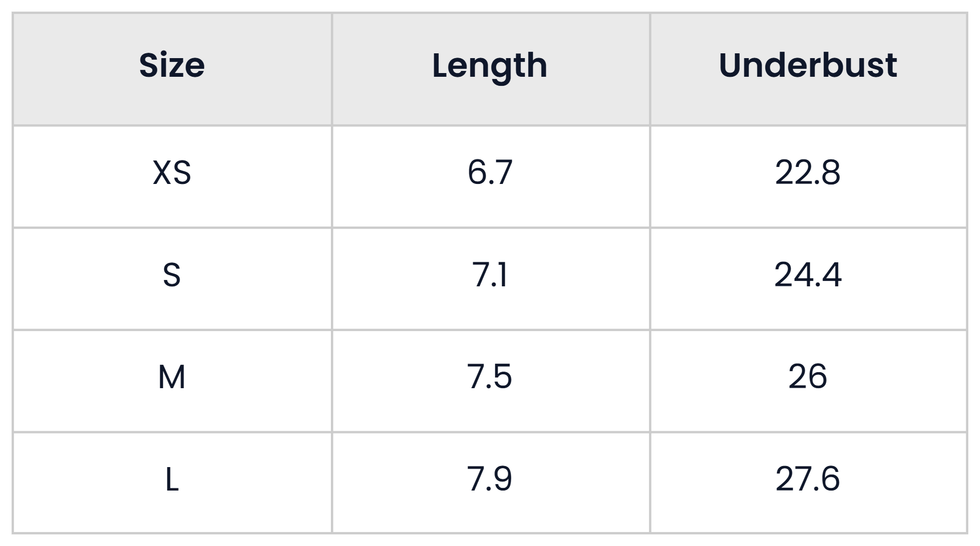Select the L size cell
The height and width of the screenshot is (546, 980).
(172, 479)
